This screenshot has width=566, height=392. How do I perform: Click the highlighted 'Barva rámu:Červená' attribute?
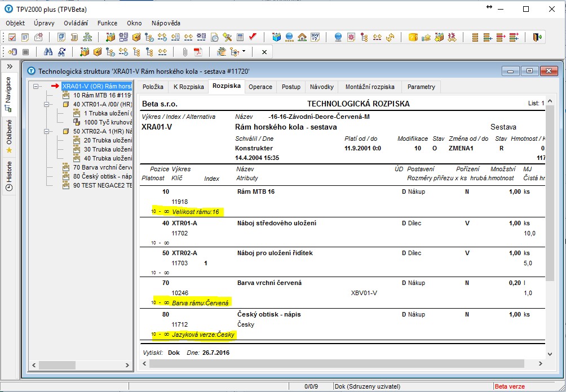200,303
